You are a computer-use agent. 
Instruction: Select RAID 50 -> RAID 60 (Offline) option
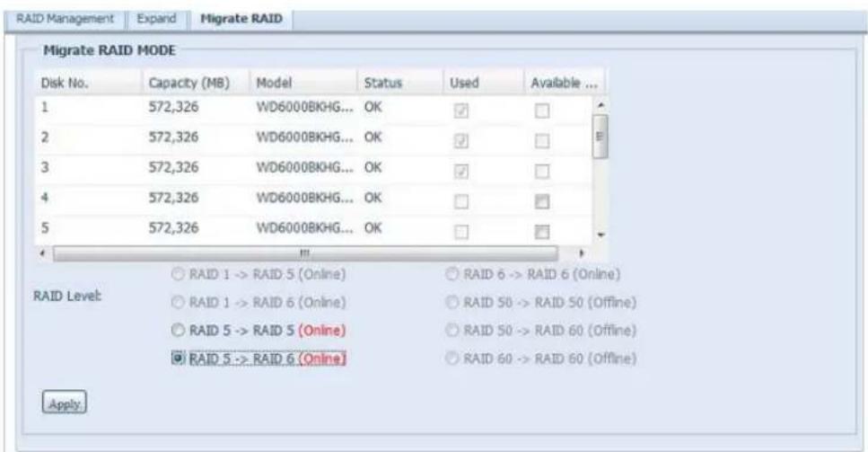pyautogui.click(x=452, y=331)
